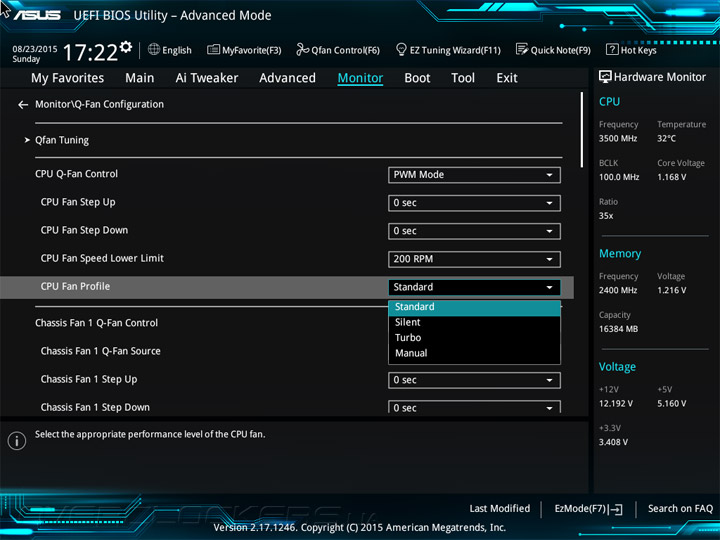Click the 17:22 clock display
Screen dimensions: 720x540
pyautogui.click(x=90, y=52)
